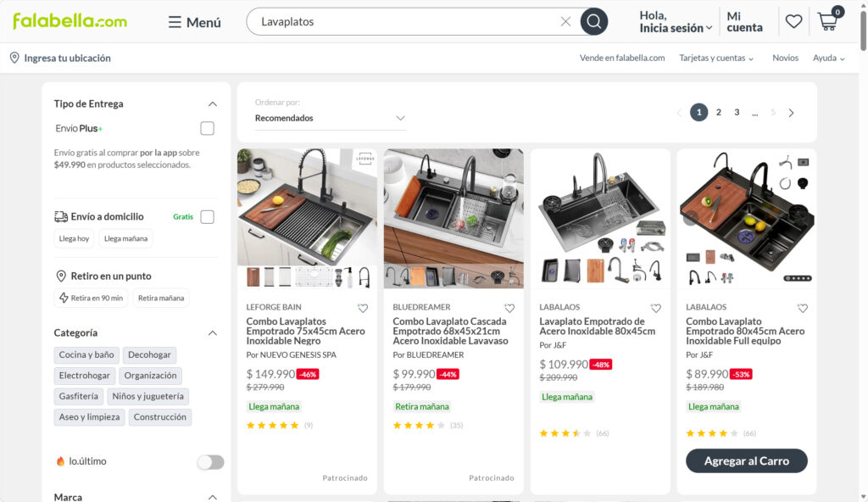Select the Llega hoy filter chip
Viewport: 868px width, 502px height.
[x=75, y=238]
